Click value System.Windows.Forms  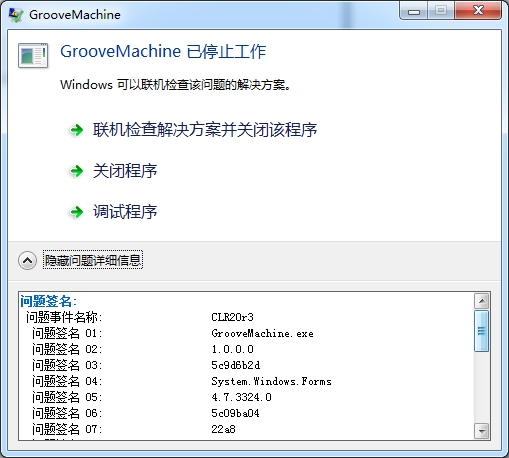pyautogui.click(x=271, y=381)
